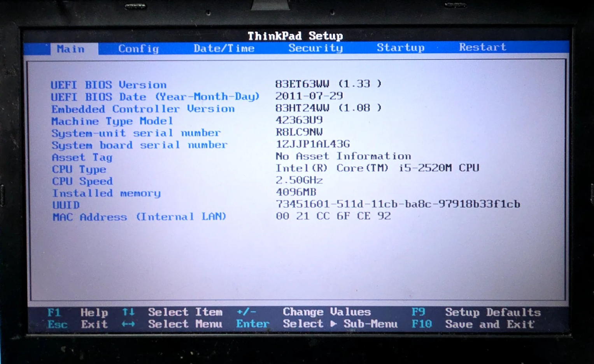The height and width of the screenshot is (364, 594).
Task: Click the Asset Tag label
Action: (82, 157)
